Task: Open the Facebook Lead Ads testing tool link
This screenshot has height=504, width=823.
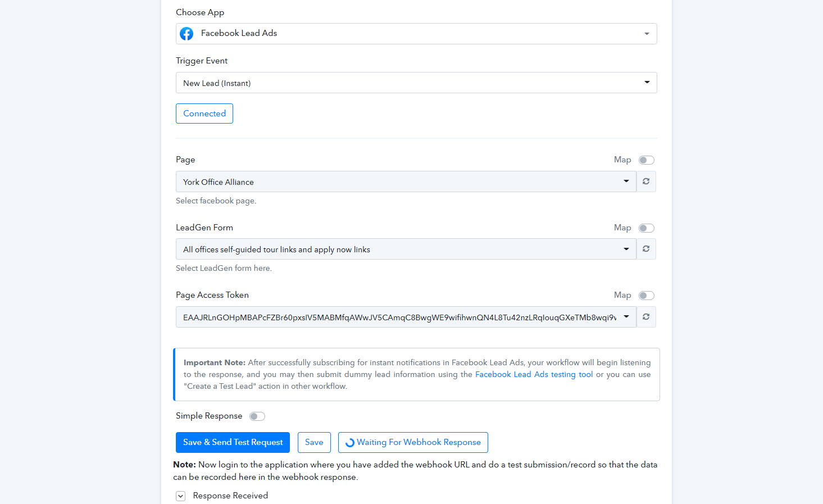Action: tap(534, 375)
